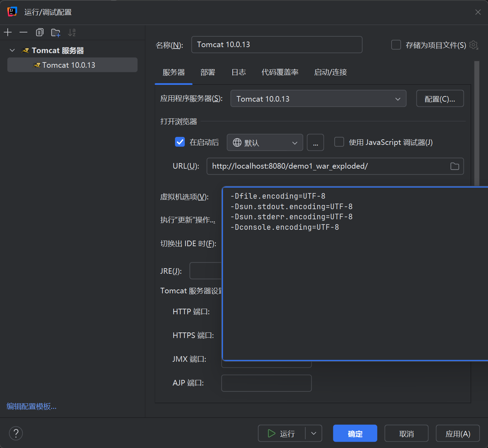Click the browser ellipsis (...) button
Image resolution: width=488 pixels, height=448 pixels.
point(315,142)
